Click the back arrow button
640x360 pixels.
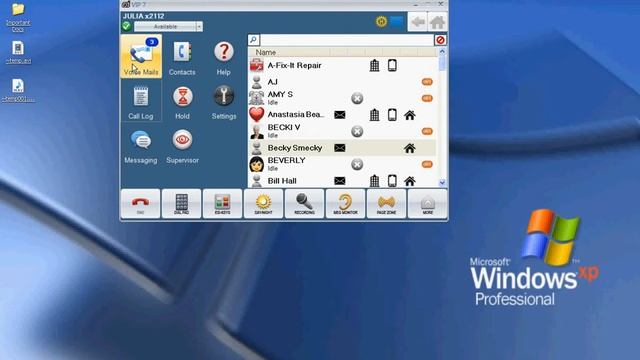coord(418,22)
